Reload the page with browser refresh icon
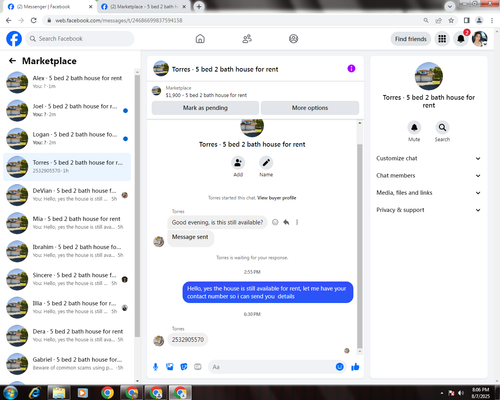500x400 pixels. pos(34,20)
